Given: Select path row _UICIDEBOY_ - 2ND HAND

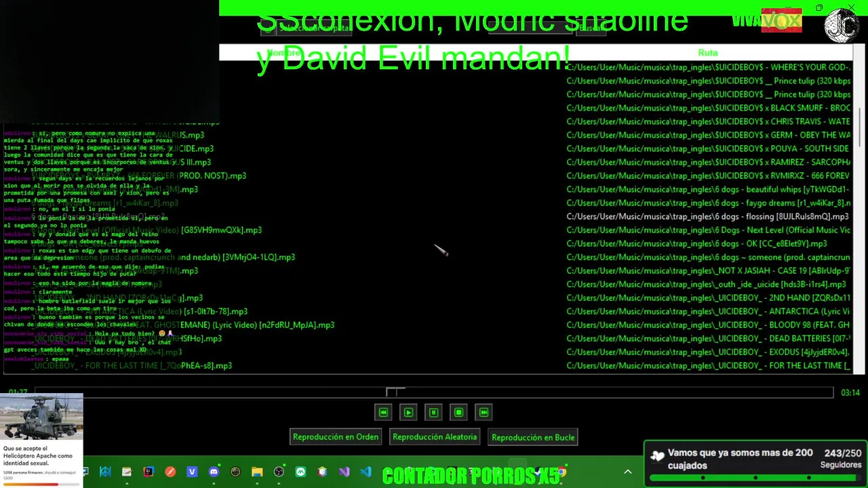Looking at the screenshot, I should click(x=709, y=298).
